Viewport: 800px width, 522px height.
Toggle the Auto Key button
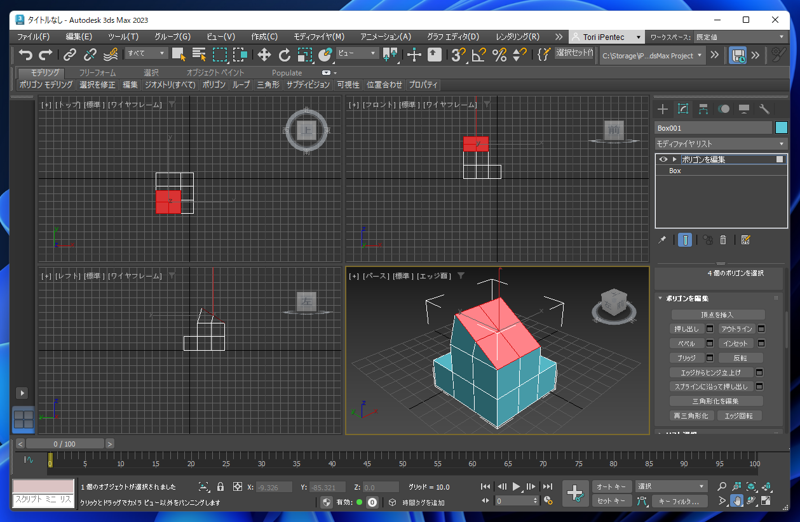(612, 486)
